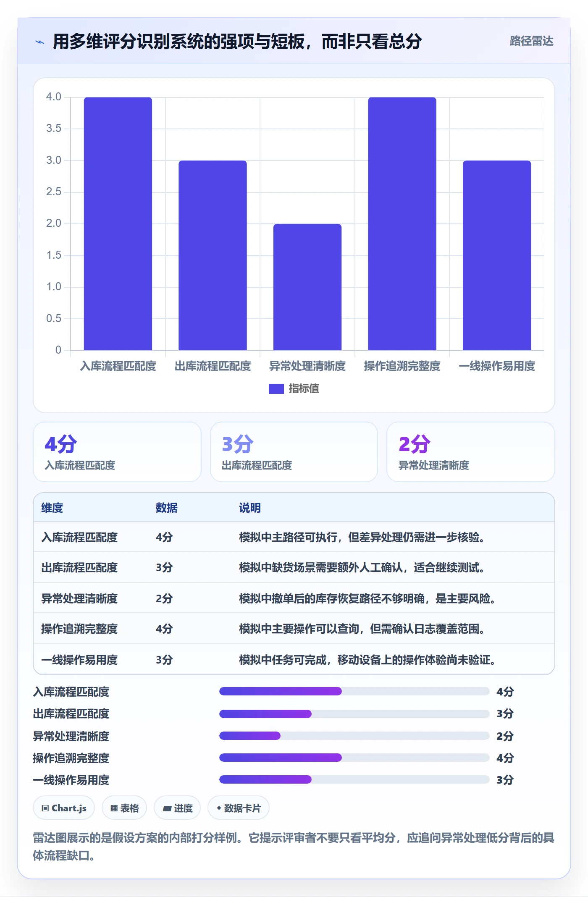Select 入库流程匹配度 table row cell
Image resolution: width=588 pixels, height=897 pixels.
[x=79, y=537]
